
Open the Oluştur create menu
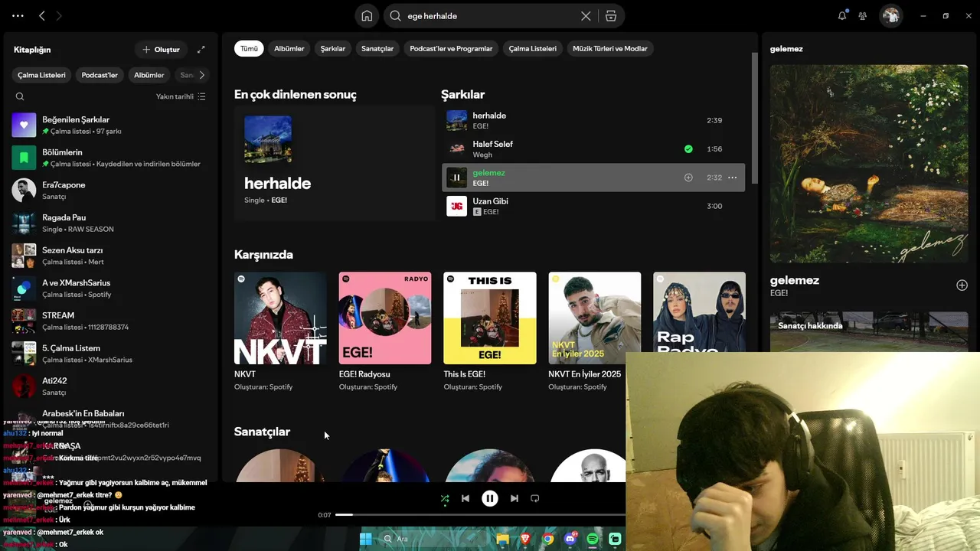161,50
